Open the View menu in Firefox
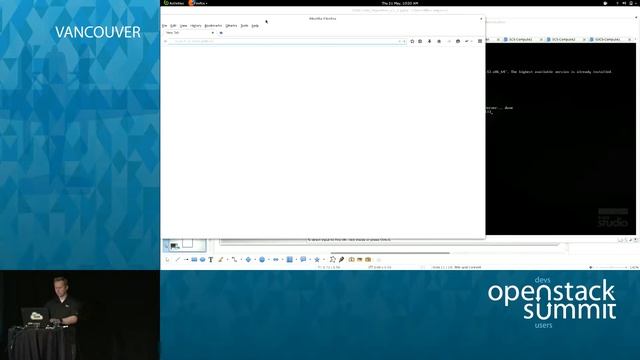640x360 pixels. pyautogui.click(x=184, y=26)
